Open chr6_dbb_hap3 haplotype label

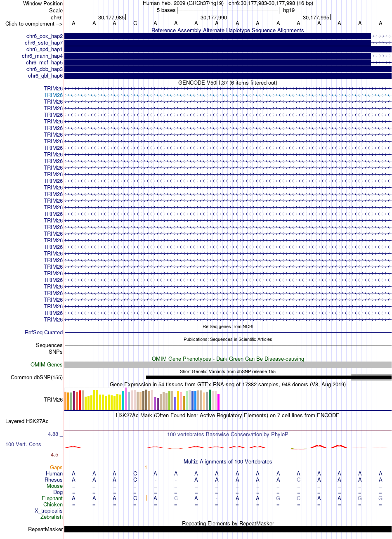pyautogui.click(x=45, y=69)
